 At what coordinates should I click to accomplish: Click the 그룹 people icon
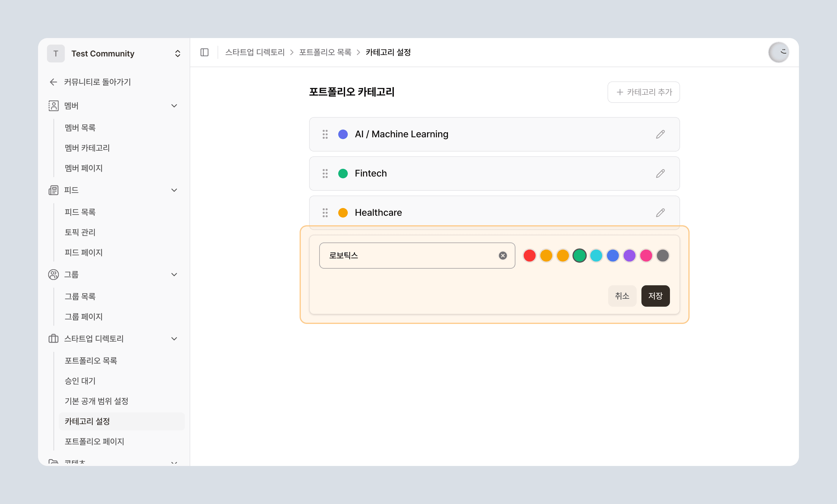coord(53,274)
